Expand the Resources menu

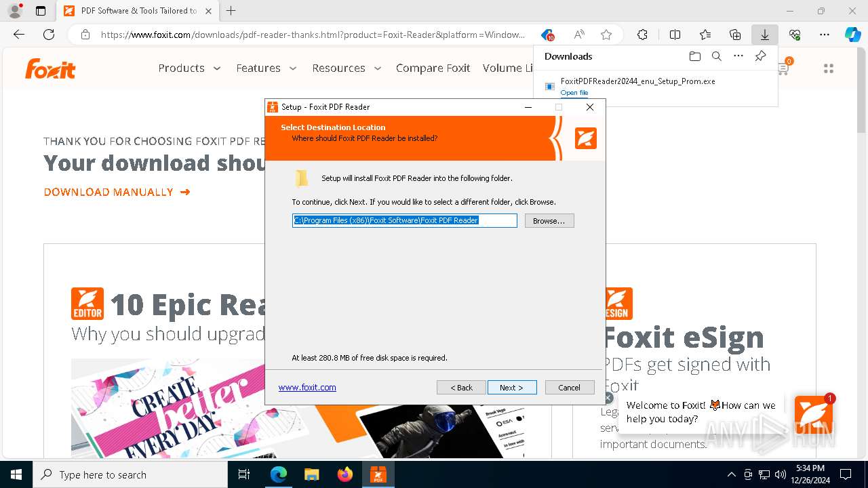[347, 68]
